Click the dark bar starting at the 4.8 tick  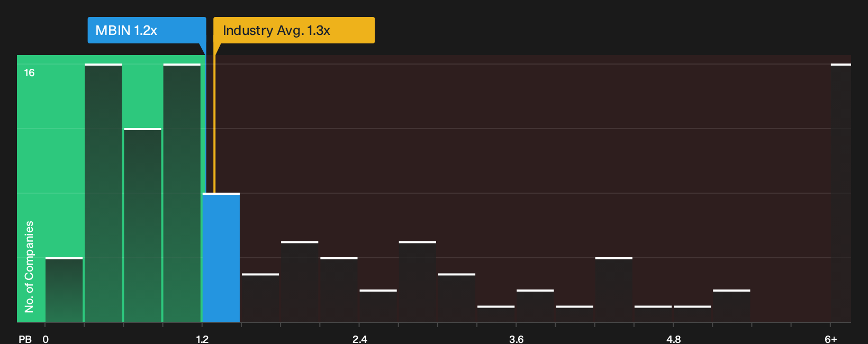pyautogui.click(x=692, y=314)
